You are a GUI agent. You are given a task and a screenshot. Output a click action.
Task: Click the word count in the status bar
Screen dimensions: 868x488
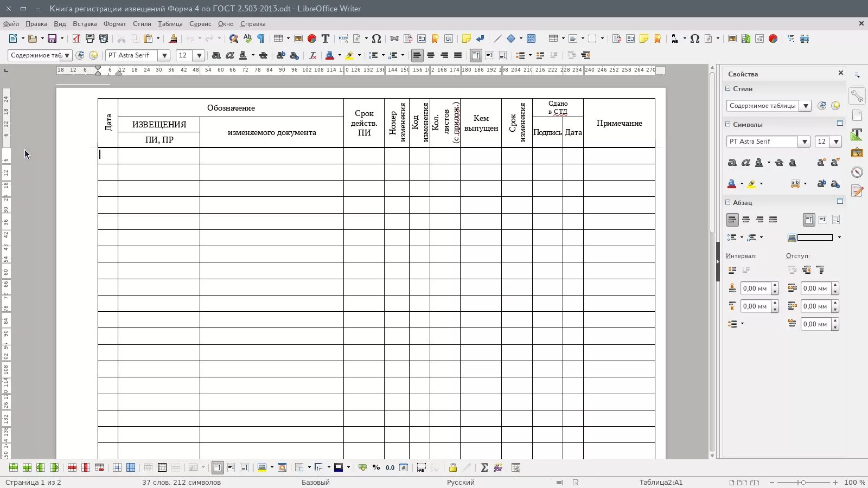pos(181,482)
